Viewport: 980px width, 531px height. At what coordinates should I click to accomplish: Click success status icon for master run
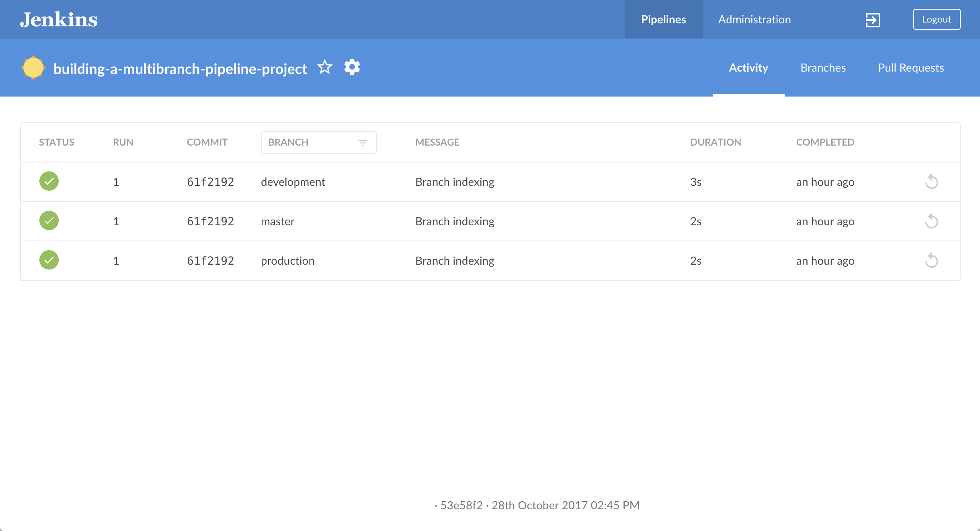click(x=49, y=221)
